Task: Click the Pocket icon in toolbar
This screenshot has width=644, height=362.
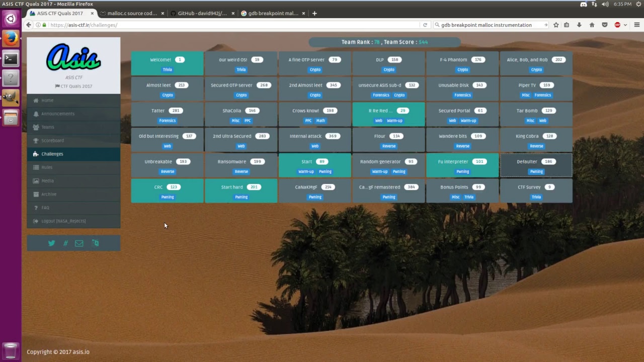Action: coord(605,25)
